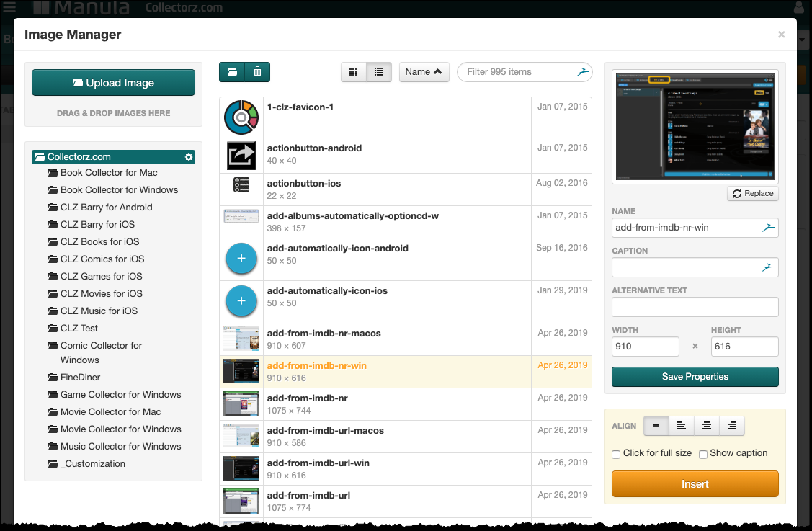Screen dimensions: 812x531
Task: Select highlighted add-from-imdb-nr-win row
Action: pyautogui.click(x=406, y=372)
